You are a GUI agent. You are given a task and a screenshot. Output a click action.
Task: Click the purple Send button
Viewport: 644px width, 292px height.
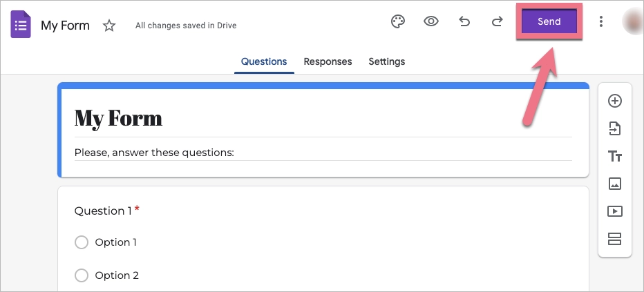pyautogui.click(x=549, y=21)
